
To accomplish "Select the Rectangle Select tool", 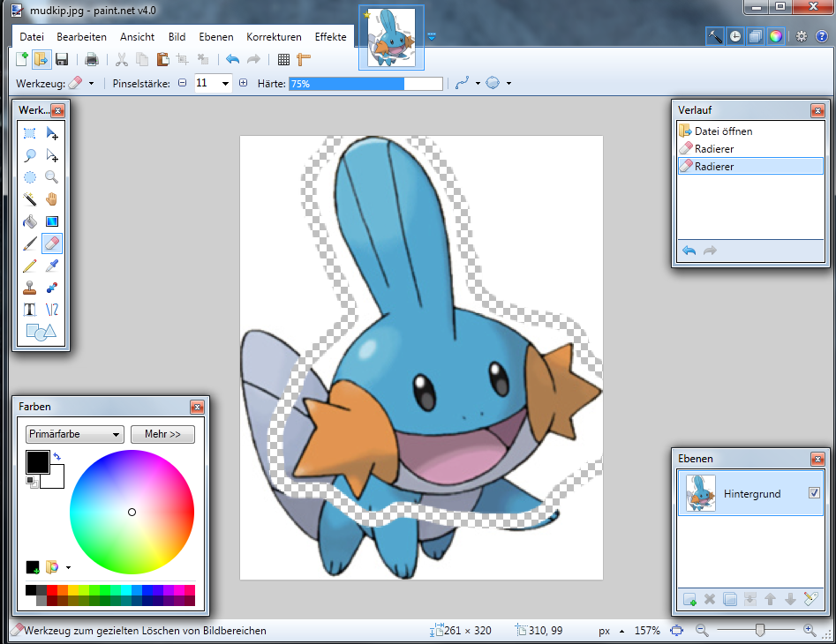I will click(30, 133).
